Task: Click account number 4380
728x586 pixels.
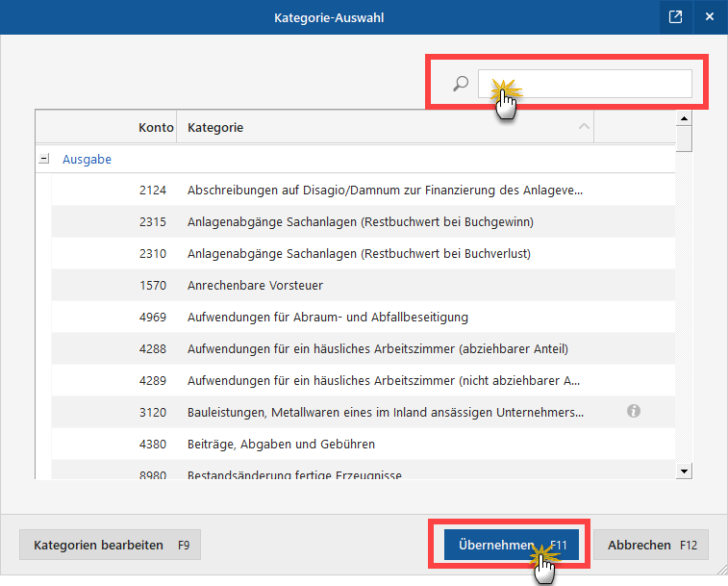Action: click(153, 444)
